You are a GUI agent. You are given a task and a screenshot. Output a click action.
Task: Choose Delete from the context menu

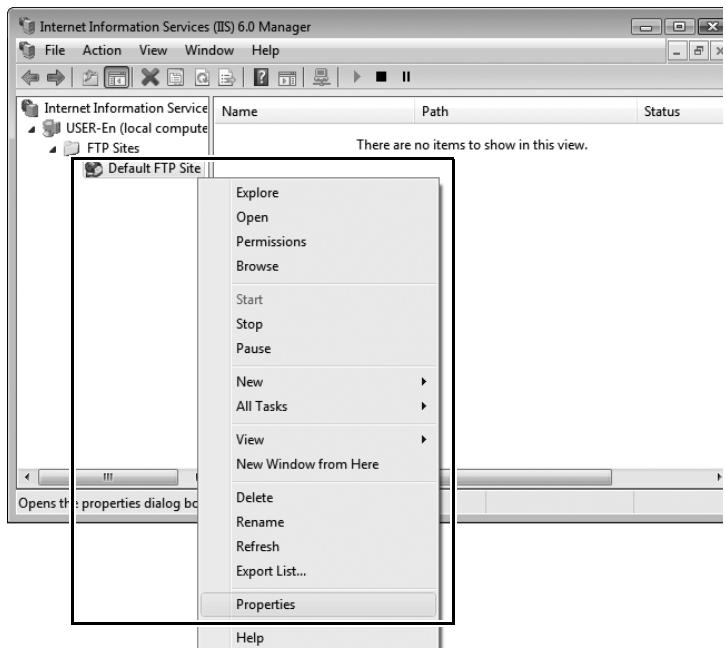pyautogui.click(x=319, y=498)
